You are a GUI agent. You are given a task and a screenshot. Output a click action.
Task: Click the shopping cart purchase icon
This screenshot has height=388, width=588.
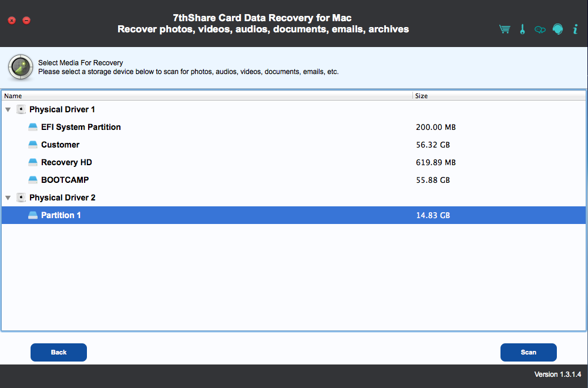tap(505, 29)
